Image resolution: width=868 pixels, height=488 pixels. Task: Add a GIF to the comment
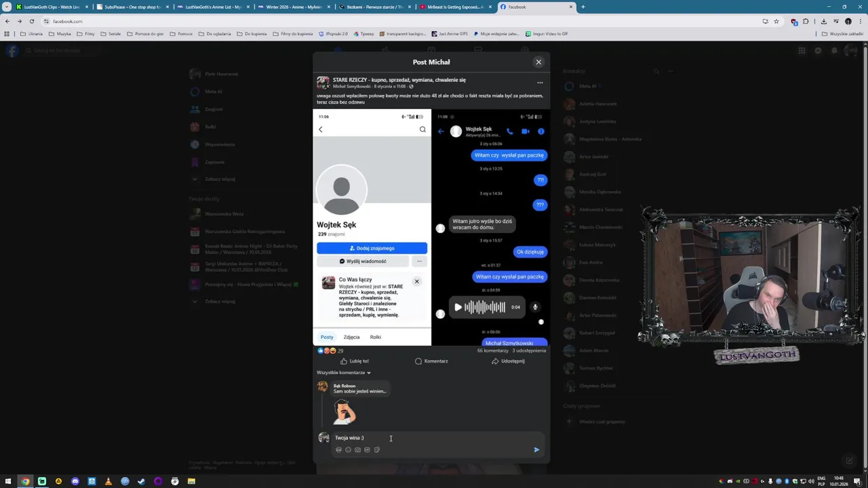(x=367, y=449)
